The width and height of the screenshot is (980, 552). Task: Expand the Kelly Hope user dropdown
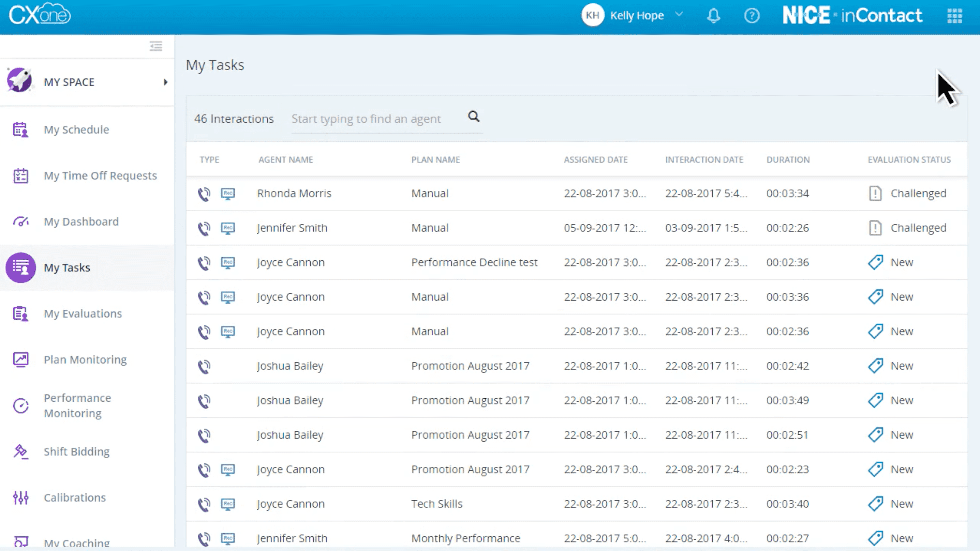pos(679,15)
